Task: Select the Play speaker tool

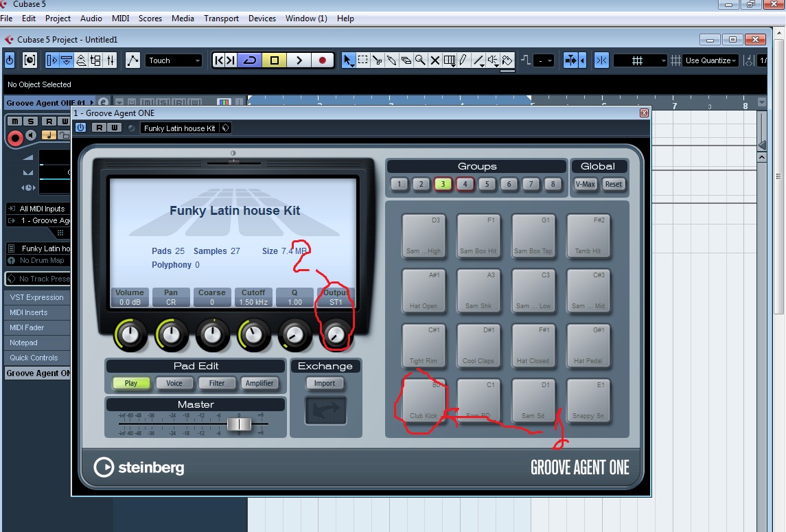Action: click(x=494, y=60)
